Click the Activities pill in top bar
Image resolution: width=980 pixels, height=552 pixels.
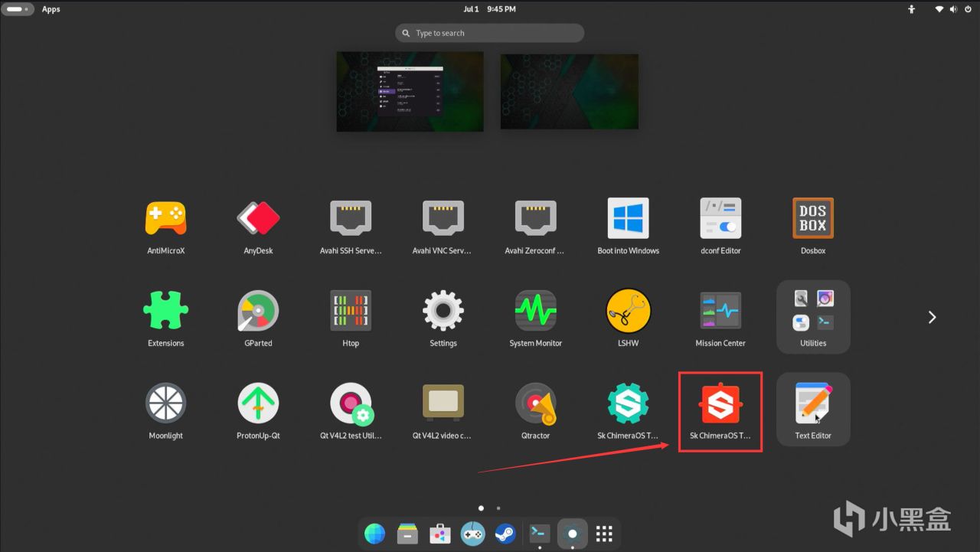19,9
